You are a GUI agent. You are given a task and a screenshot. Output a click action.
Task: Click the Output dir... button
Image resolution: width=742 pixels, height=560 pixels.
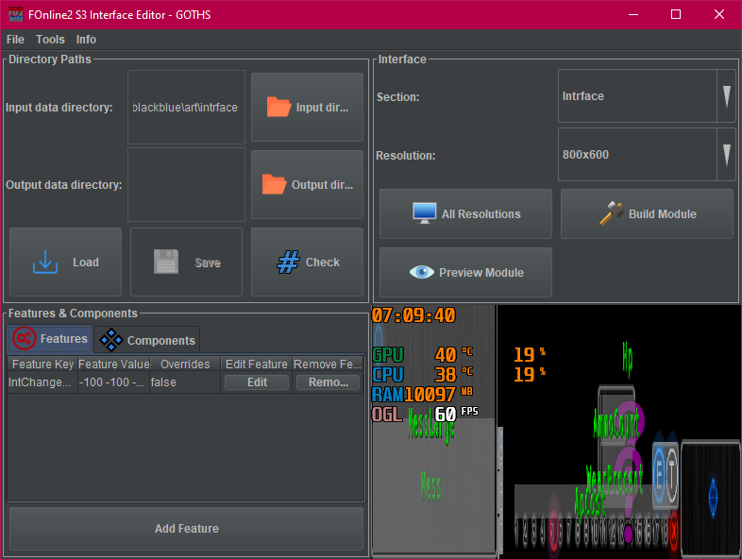point(307,184)
